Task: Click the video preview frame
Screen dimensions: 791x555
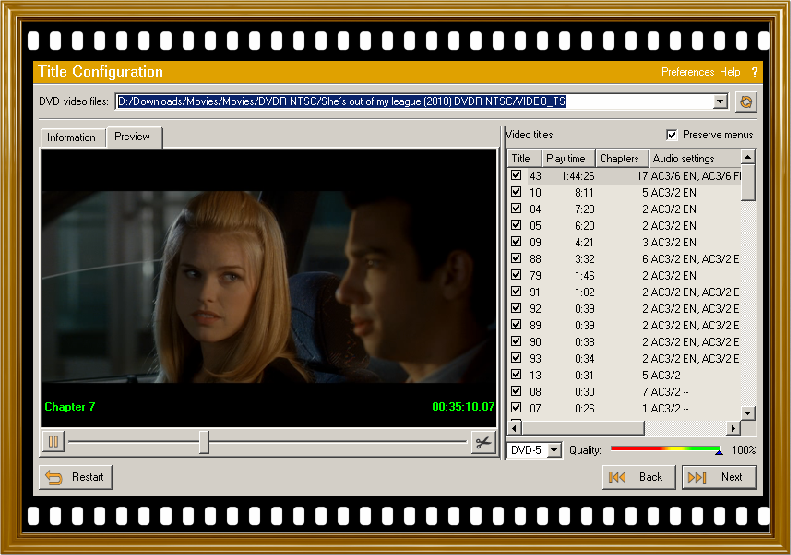Action: tap(269, 287)
